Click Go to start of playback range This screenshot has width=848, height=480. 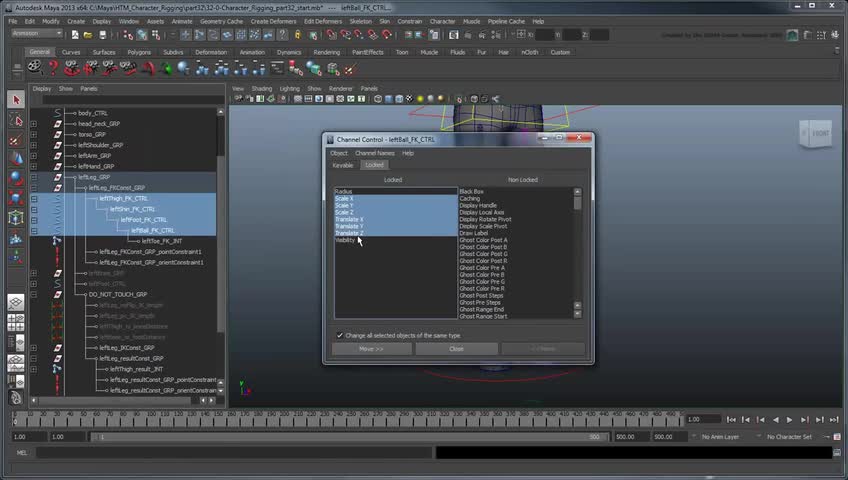pos(731,419)
